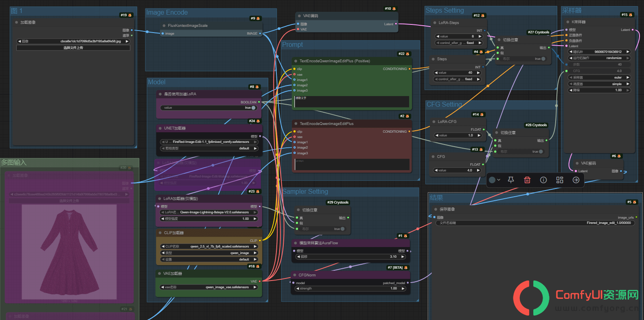Increase the LoRA-Steps value with right arrow
The image size is (644, 320).
[x=480, y=36]
